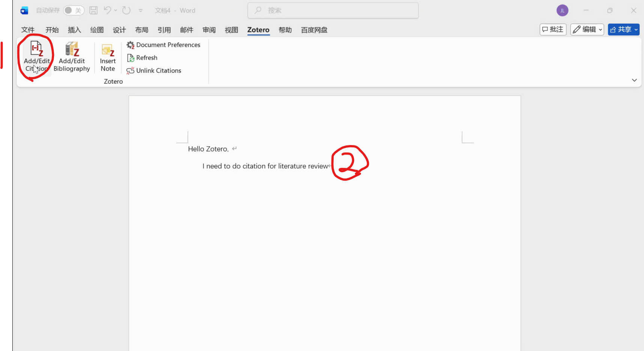Switch to the 邮件 Mailings tab

[x=187, y=30]
